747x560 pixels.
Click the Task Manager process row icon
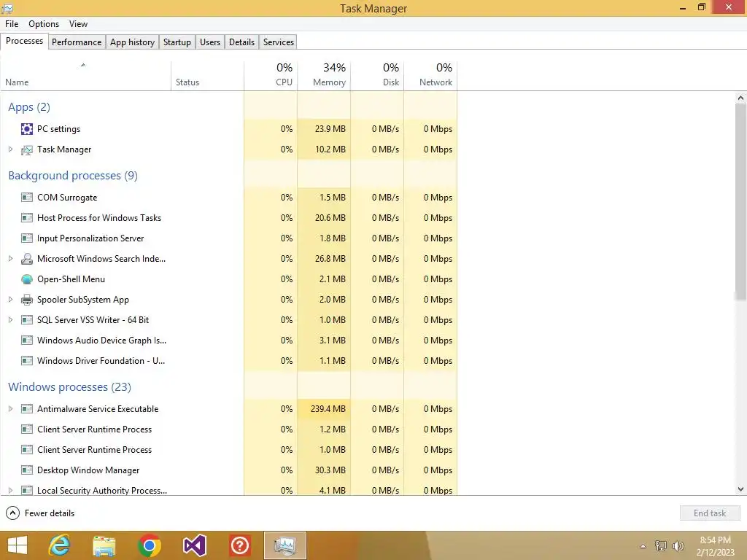click(27, 149)
